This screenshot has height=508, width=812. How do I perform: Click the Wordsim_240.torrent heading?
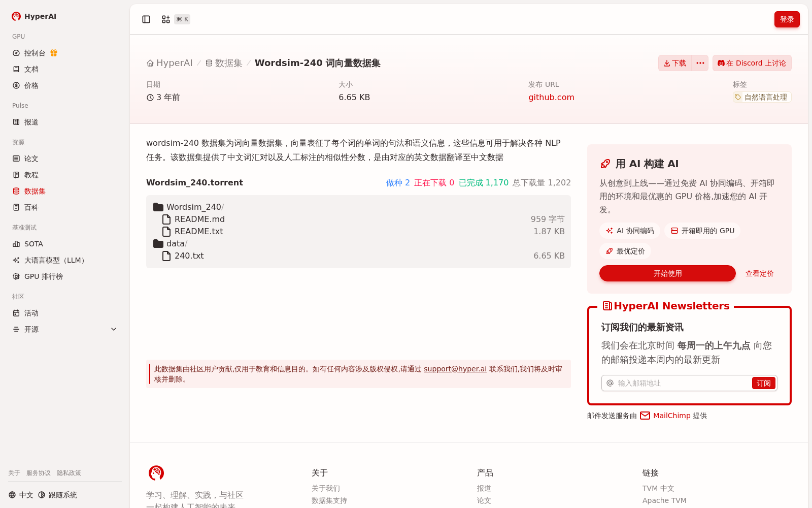pyautogui.click(x=194, y=182)
